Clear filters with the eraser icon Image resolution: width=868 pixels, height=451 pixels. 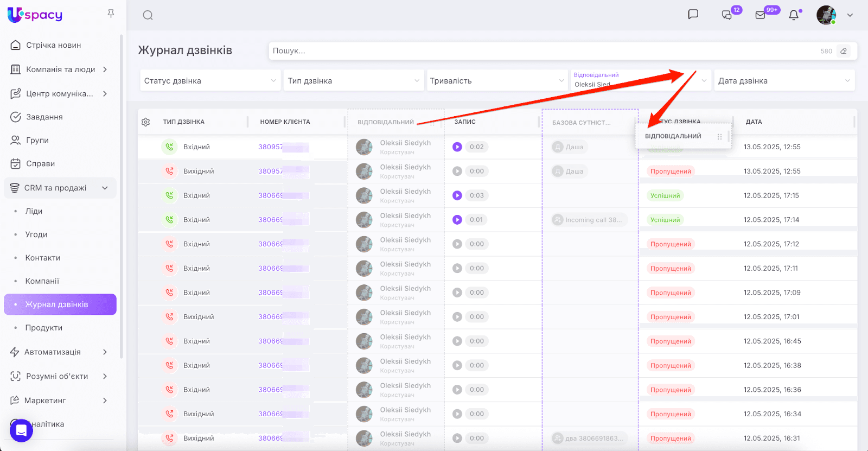tap(844, 51)
